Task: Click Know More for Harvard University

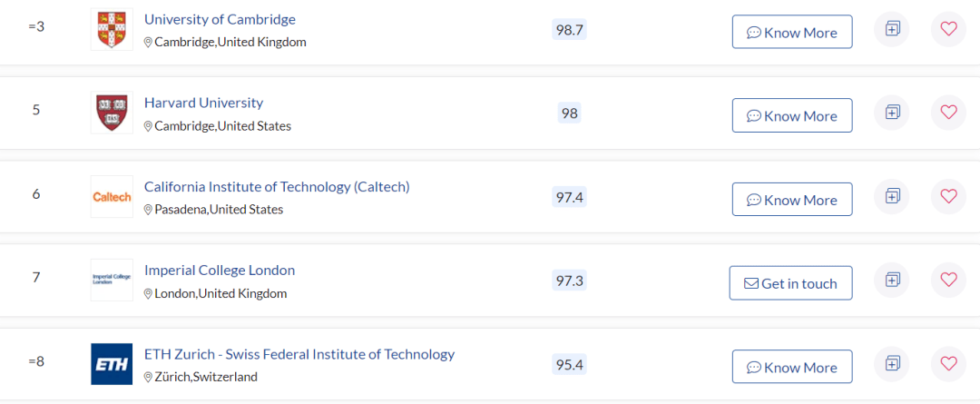Action: point(792,115)
